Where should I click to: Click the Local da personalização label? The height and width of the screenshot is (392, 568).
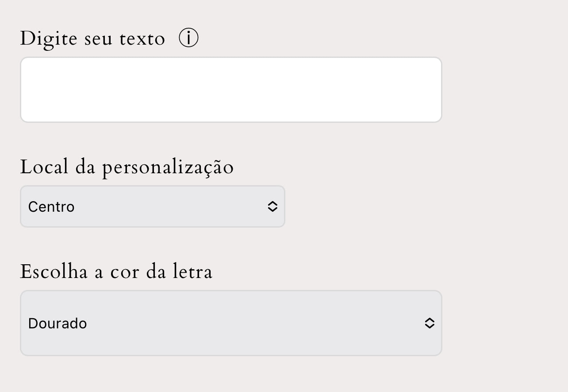coord(127,167)
